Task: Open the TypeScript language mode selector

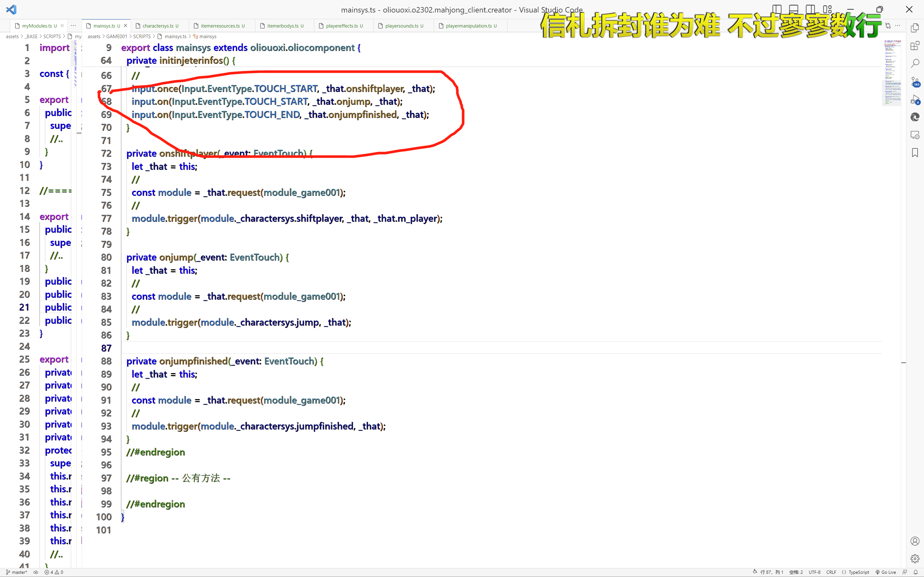Action: (x=859, y=572)
